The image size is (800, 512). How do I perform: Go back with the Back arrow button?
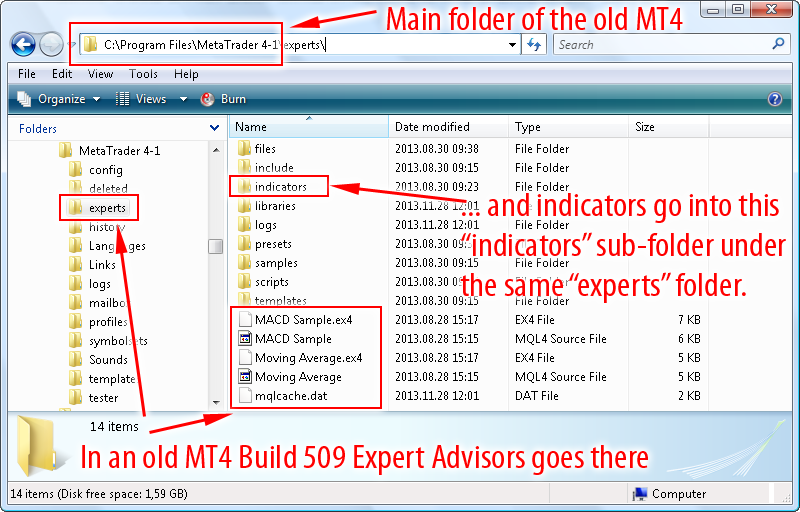(x=23, y=45)
